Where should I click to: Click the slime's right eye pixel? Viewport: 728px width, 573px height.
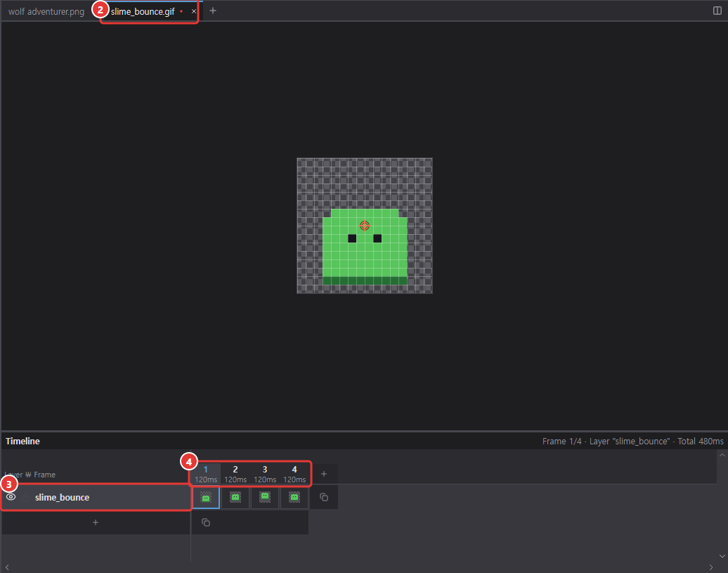pyautogui.click(x=377, y=238)
